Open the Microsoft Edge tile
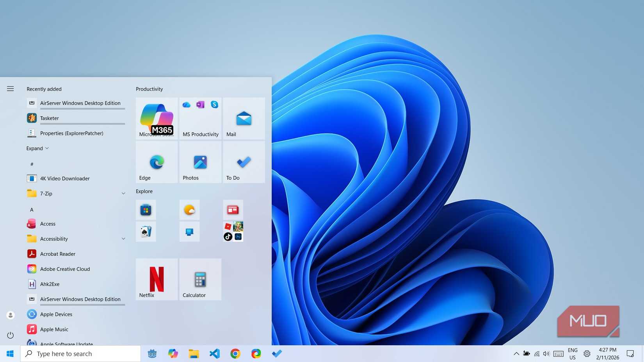 pos(156,162)
